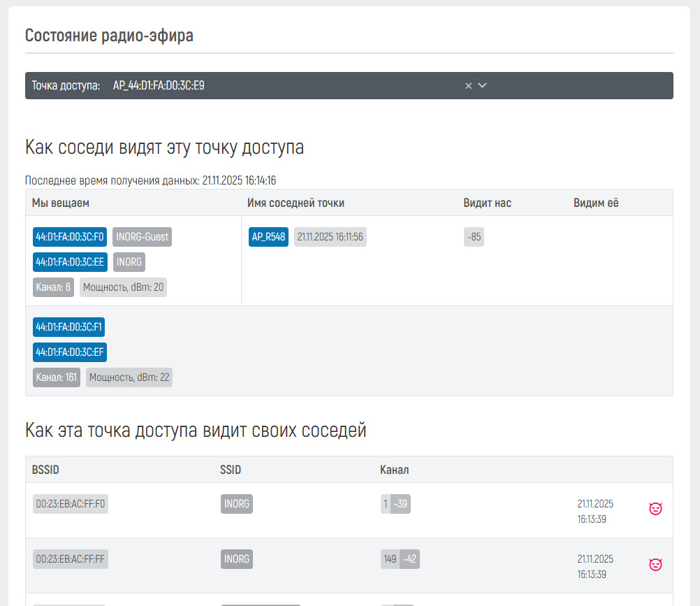Click the Как соседи видят эту точку доступа heading
Viewport: 700px width, 606px height.
pyautogui.click(x=164, y=147)
